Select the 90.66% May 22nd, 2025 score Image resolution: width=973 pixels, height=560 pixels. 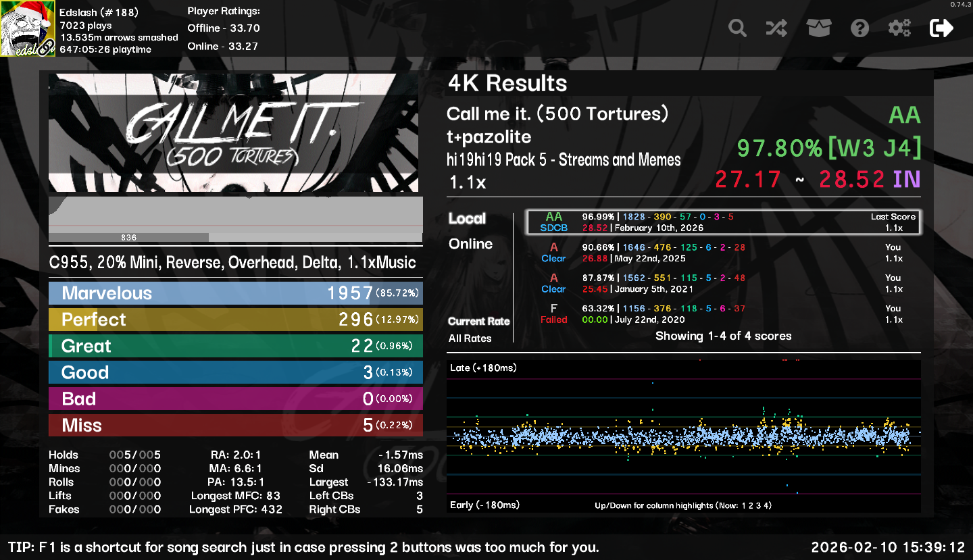(x=723, y=253)
